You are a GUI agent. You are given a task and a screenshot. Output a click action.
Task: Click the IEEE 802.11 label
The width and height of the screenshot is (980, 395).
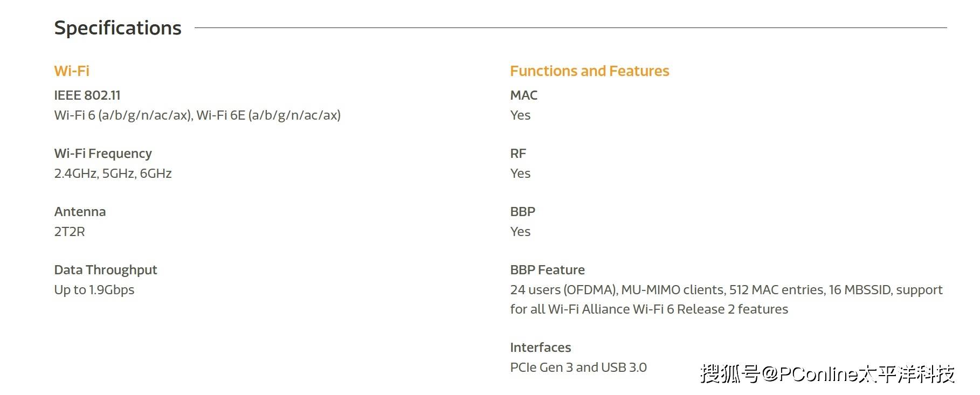point(87,95)
